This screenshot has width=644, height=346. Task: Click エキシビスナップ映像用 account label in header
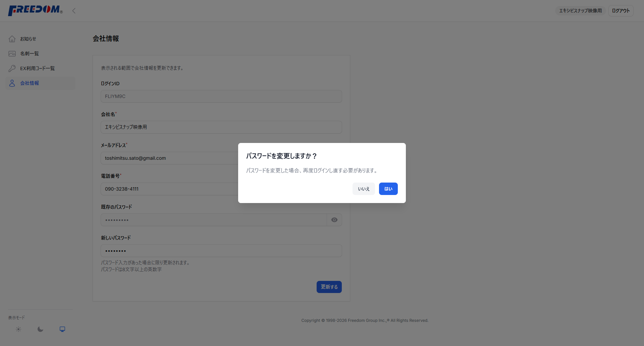tap(580, 11)
